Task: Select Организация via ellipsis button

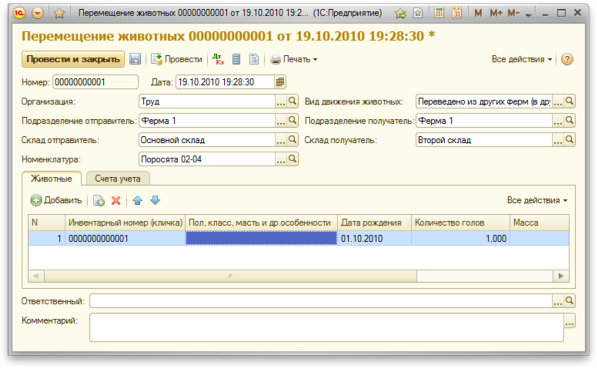Action: (x=281, y=102)
